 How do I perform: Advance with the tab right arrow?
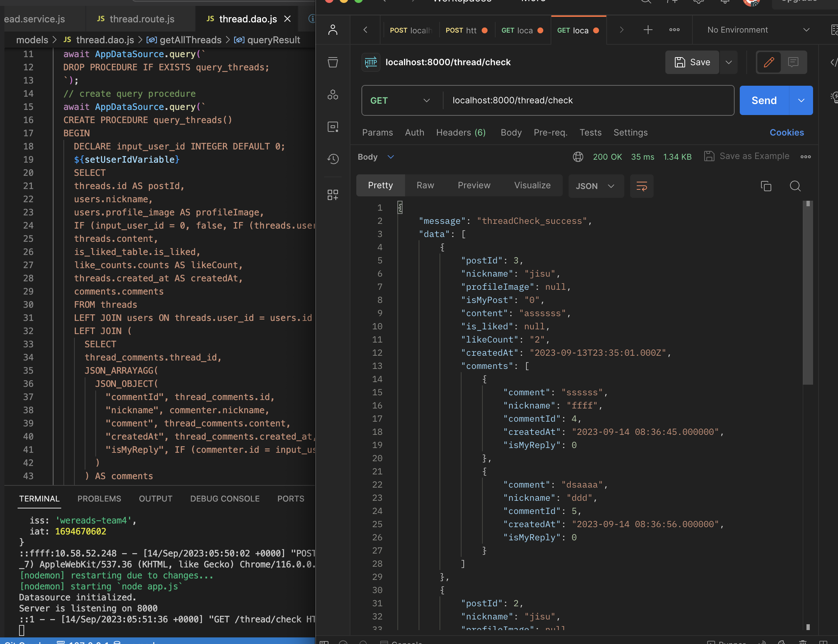click(621, 30)
